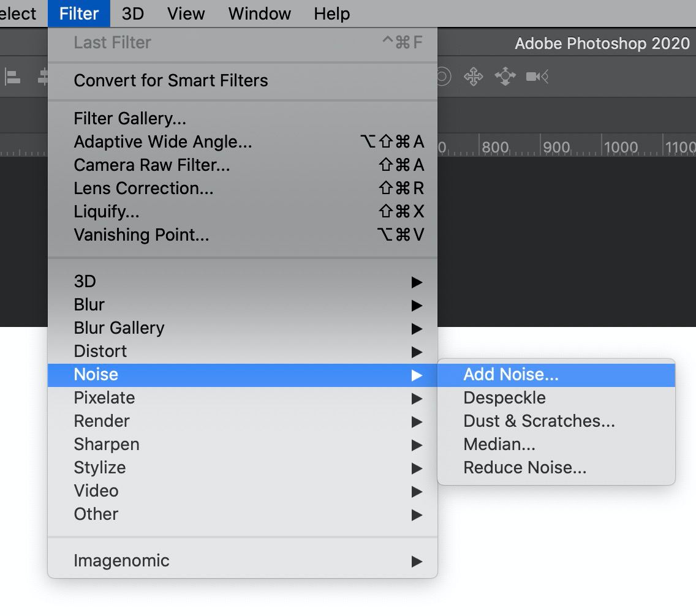Click the 3D pan (four-arrow) icon
Screen dimensions: 696x616
pyautogui.click(x=473, y=77)
